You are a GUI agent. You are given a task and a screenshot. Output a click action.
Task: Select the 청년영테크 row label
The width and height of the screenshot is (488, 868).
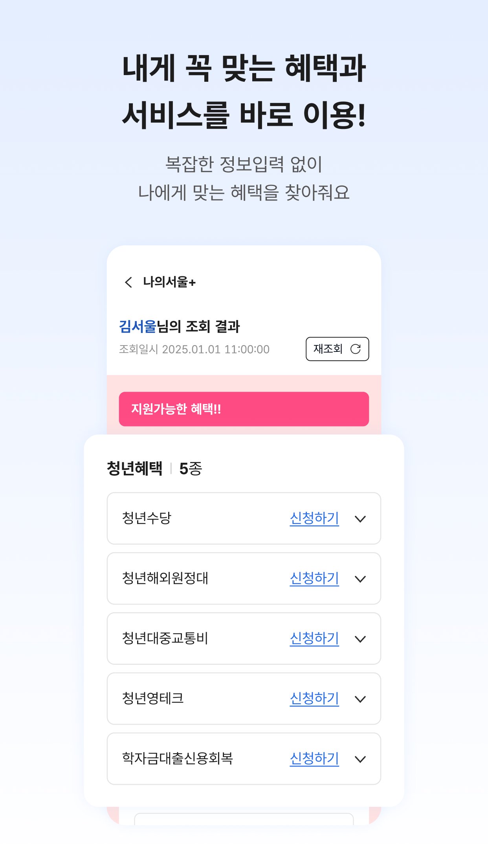(153, 699)
